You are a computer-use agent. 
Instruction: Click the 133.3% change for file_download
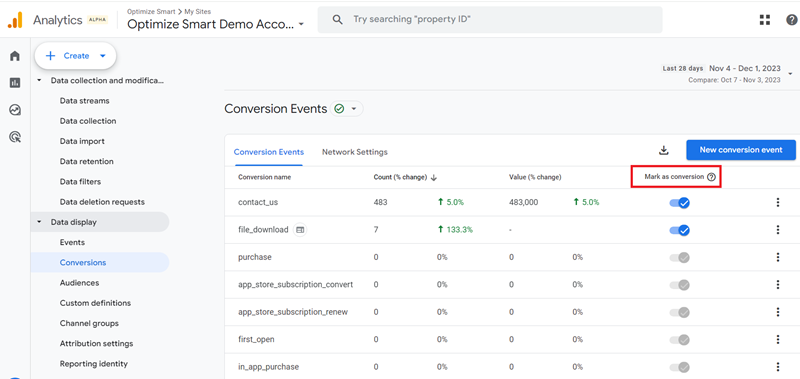point(455,230)
